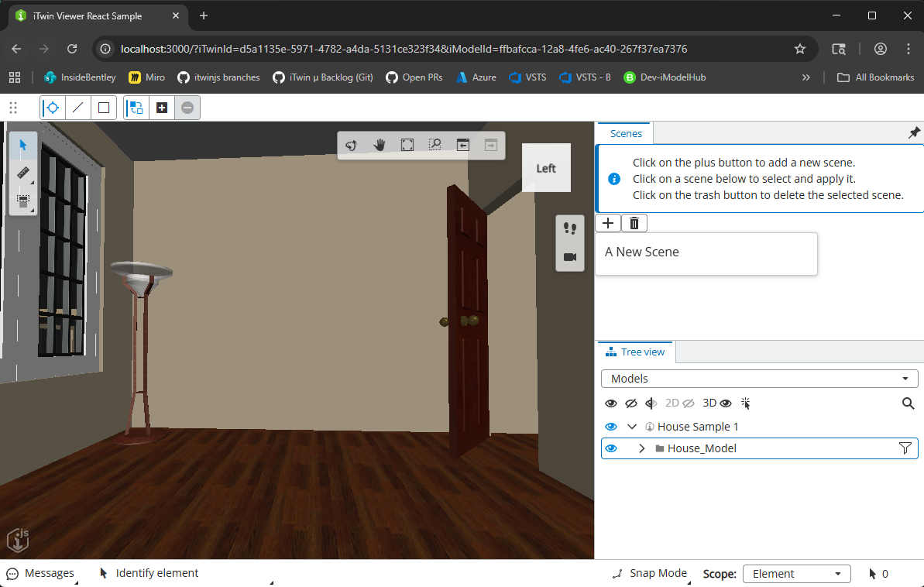This screenshot has height=587, width=924.
Task: Open the Models tree dropdown
Action: (759, 379)
